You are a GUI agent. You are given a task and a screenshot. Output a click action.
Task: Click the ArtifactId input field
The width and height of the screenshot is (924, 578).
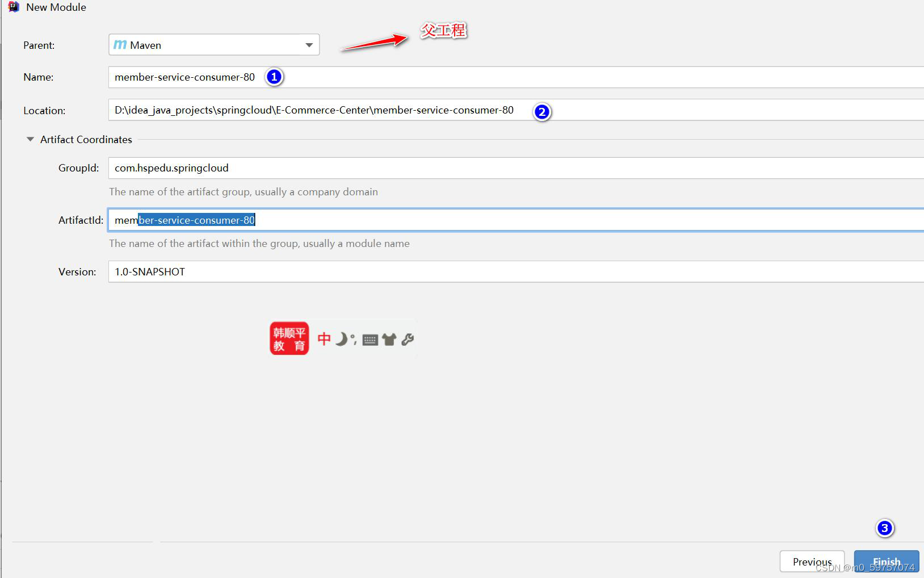tap(516, 220)
